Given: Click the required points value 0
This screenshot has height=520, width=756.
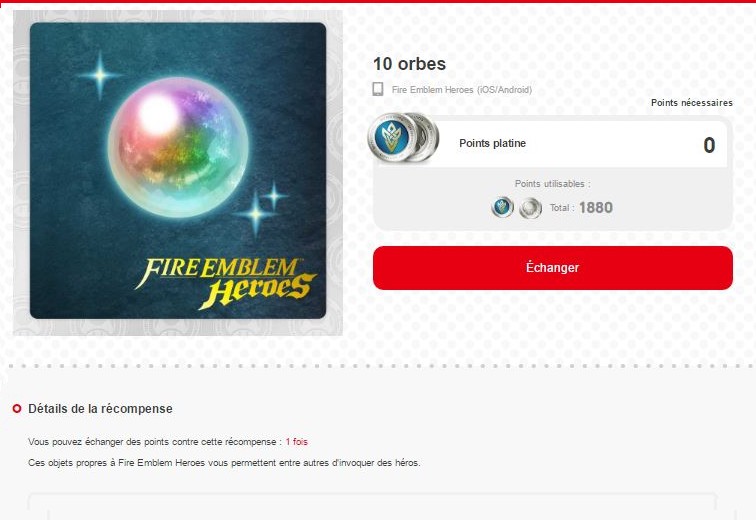Looking at the screenshot, I should point(709,145).
